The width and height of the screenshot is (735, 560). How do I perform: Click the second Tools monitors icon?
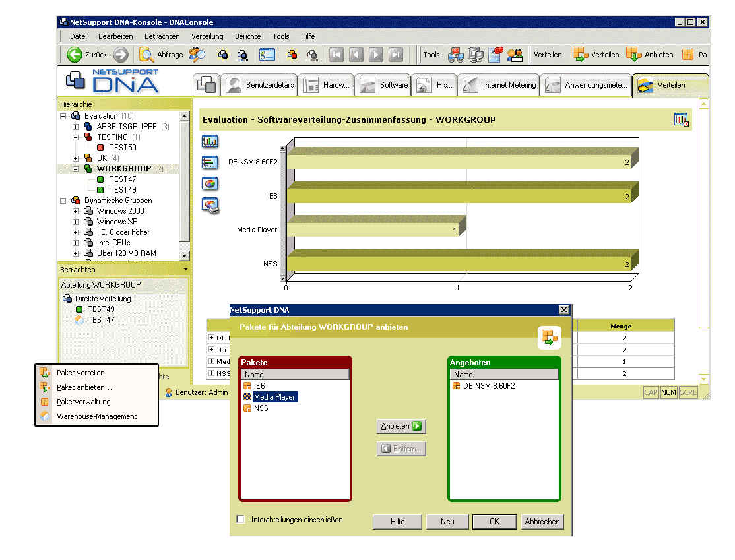tap(475, 55)
